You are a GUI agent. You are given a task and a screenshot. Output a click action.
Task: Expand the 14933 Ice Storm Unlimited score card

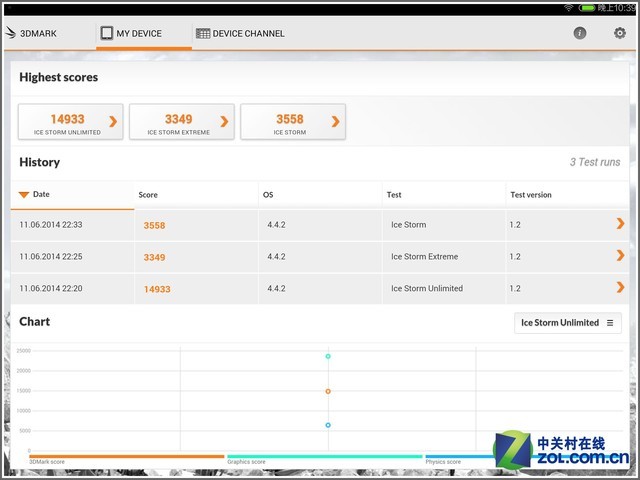pos(71,122)
